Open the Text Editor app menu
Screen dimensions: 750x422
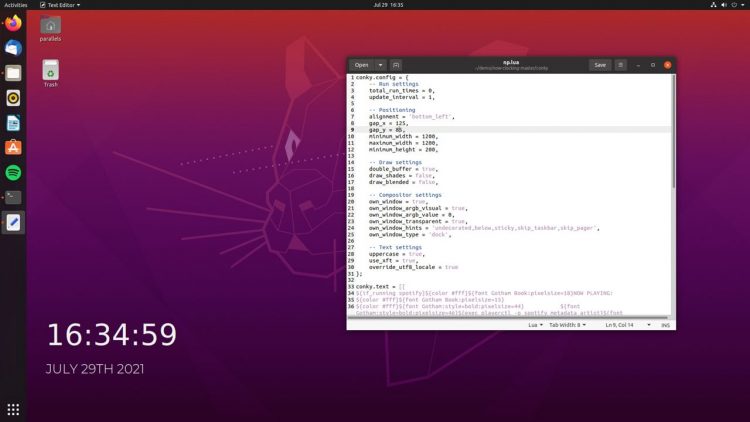(60, 5)
